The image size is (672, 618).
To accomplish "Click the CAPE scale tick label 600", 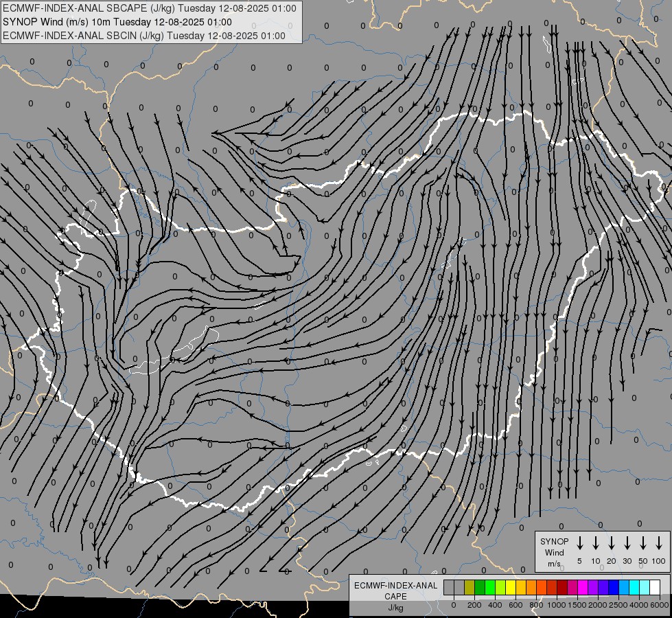I will [515, 605].
